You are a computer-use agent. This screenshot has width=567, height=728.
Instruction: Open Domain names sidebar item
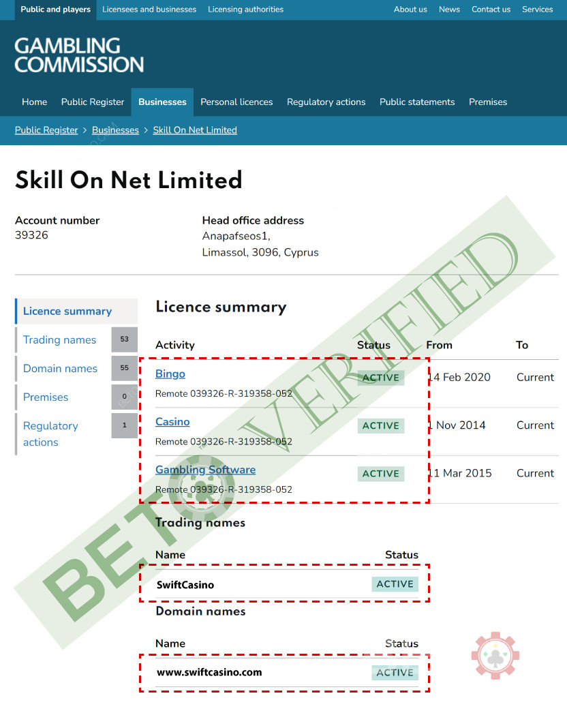click(61, 369)
